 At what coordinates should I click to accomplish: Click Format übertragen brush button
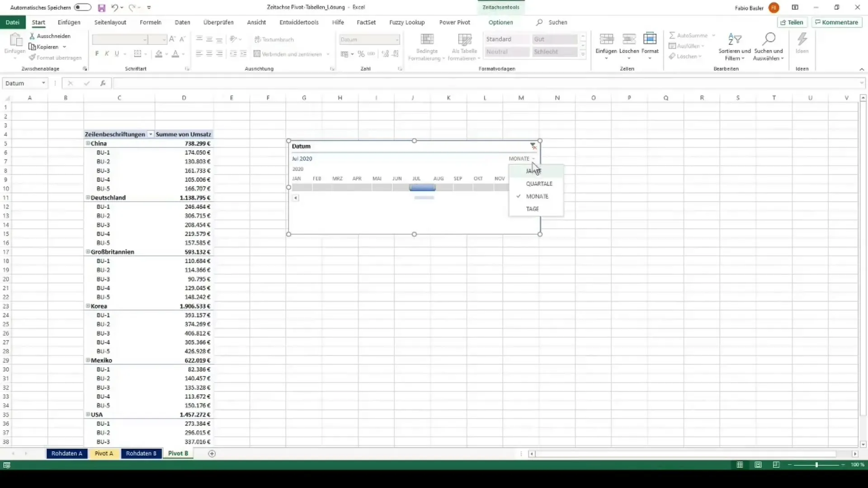coord(55,58)
